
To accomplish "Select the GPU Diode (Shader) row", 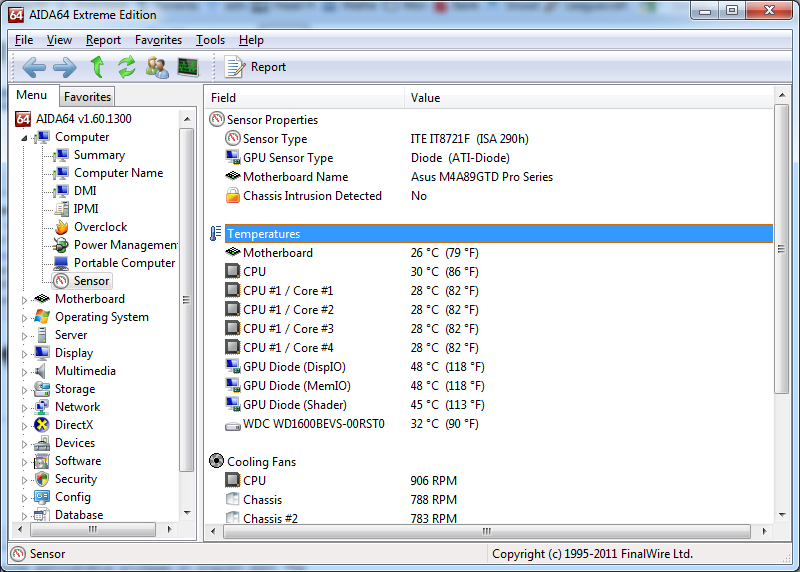I will pyautogui.click(x=490, y=405).
